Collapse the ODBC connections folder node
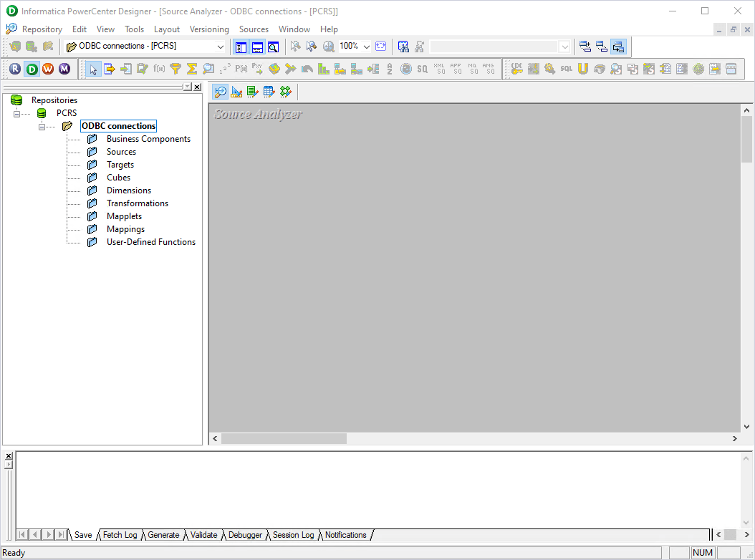The width and height of the screenshot is (755, 560). pyautogui.click(x=42, y=127)
